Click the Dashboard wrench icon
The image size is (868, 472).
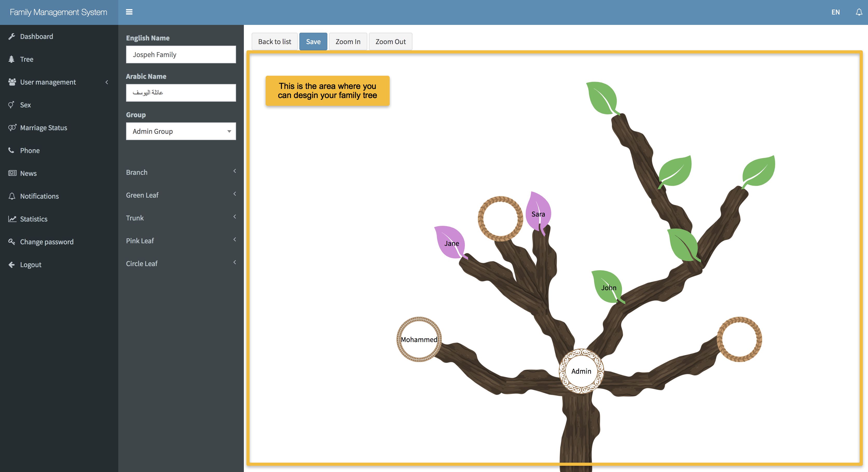click(x=12, y=36)
